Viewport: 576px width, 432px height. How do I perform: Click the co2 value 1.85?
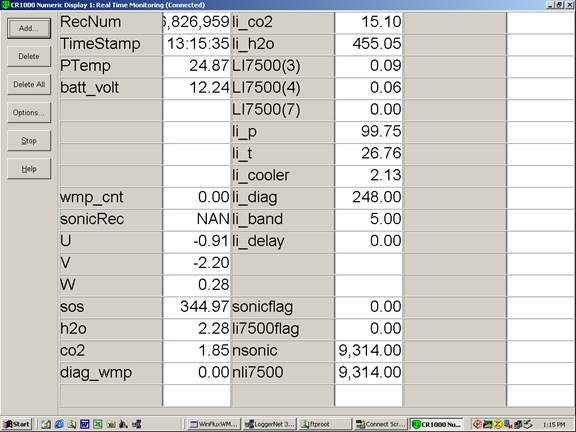[197, 351]
